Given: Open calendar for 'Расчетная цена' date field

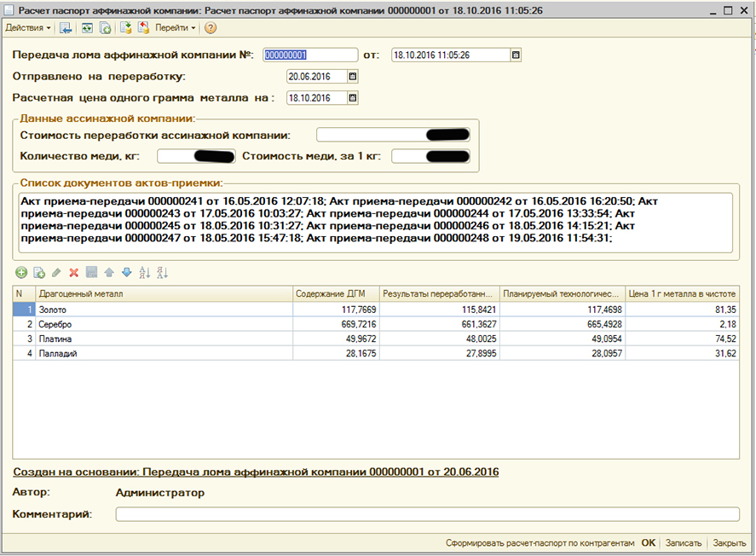Looking at the screenshot, I should (353, 98).
